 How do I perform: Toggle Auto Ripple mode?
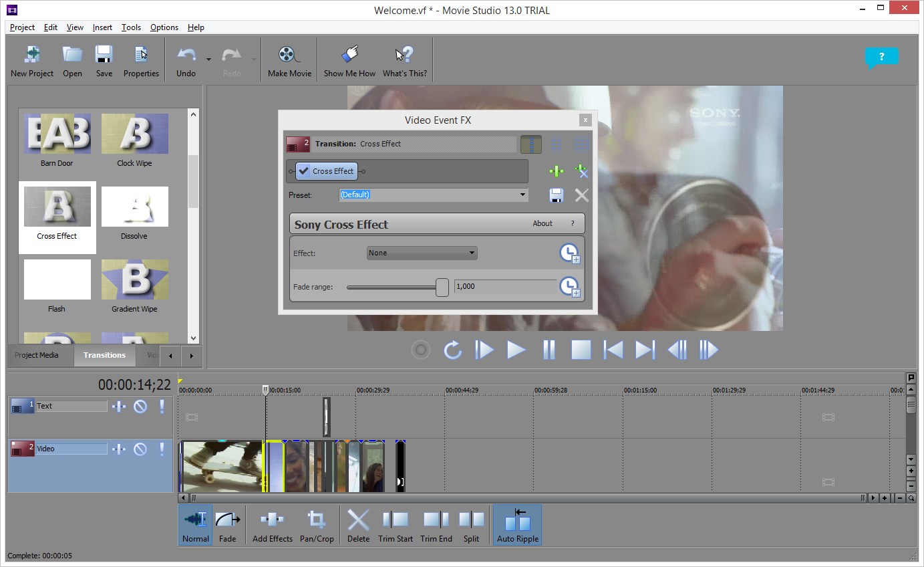point(518,525)
